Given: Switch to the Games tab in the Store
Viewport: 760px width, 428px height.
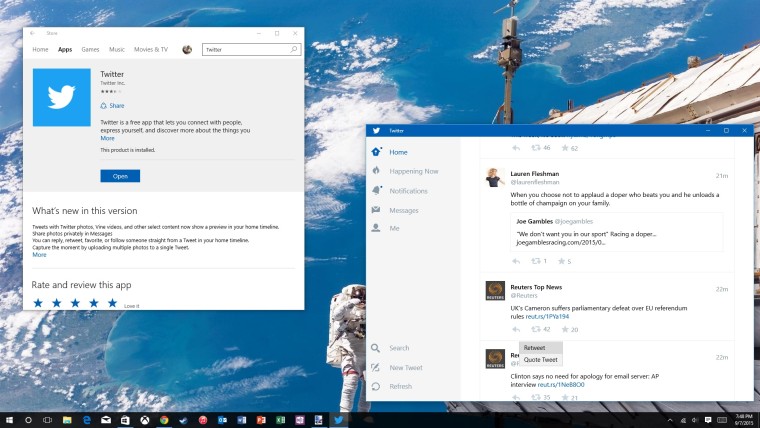Looking at the screenshot, I should click(90, 49).
